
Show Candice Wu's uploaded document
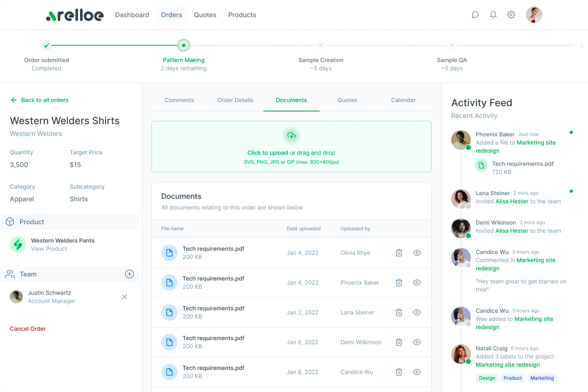tap(417, 372)
